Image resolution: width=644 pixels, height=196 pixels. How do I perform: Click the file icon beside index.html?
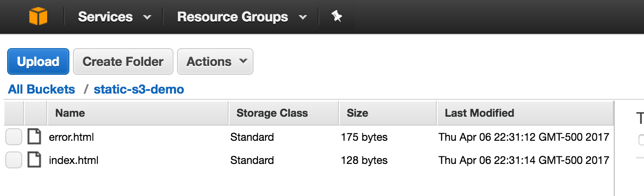34,160
